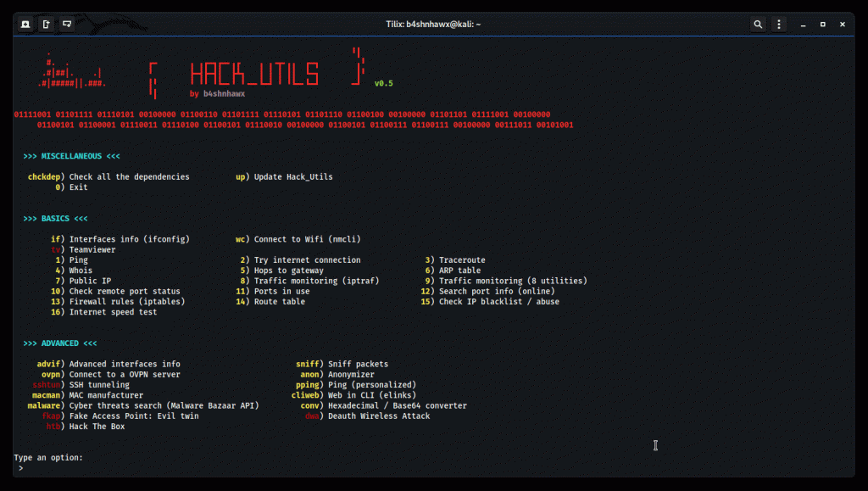Close the Tilix window
Image resolution: width=868 pixels, height=491 pixels.
[843, 25]
